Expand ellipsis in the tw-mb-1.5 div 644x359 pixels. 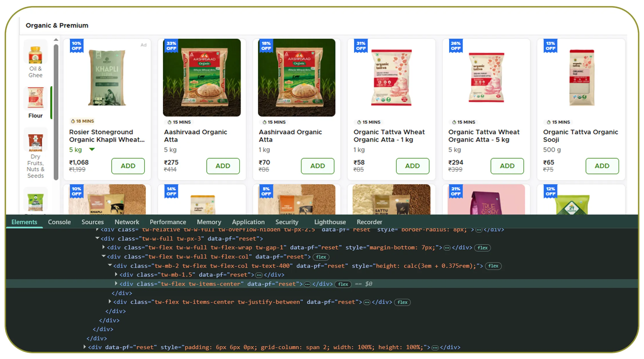tap(259, 275)
